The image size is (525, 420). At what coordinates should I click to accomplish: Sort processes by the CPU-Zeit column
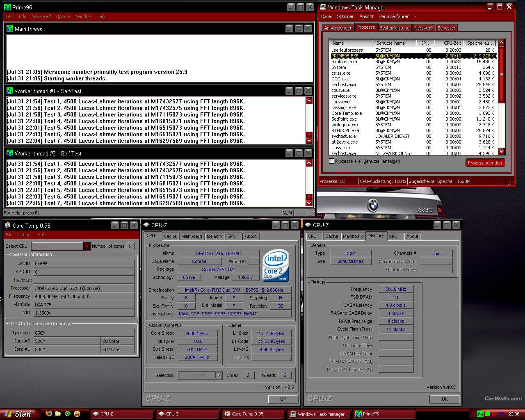pyautogui.click(x=448, y=43)
